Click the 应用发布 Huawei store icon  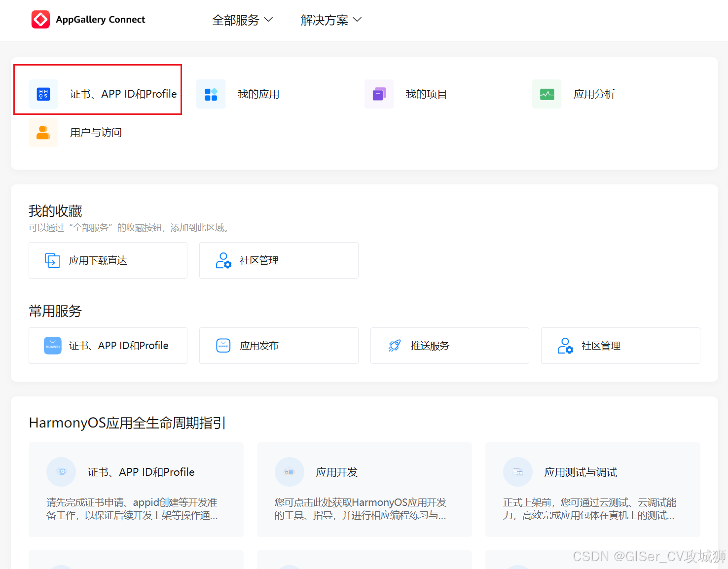pos(223,346)
